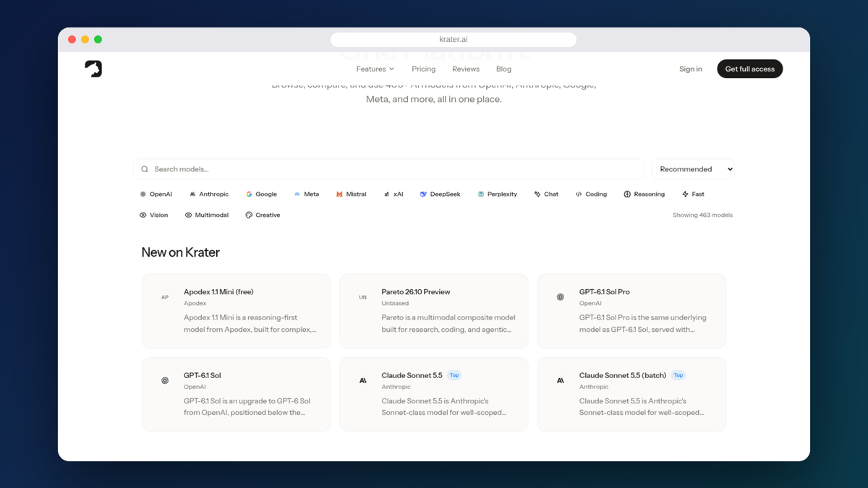The image size is (868, 488).
Task: Click the Unbiased provider label
Action: pyautogui.click(x=395, y=304)
